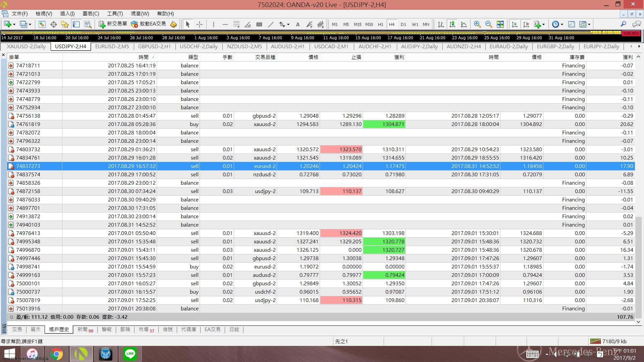
Task: Open the 日誌 terminal tab
Action: 234,329
